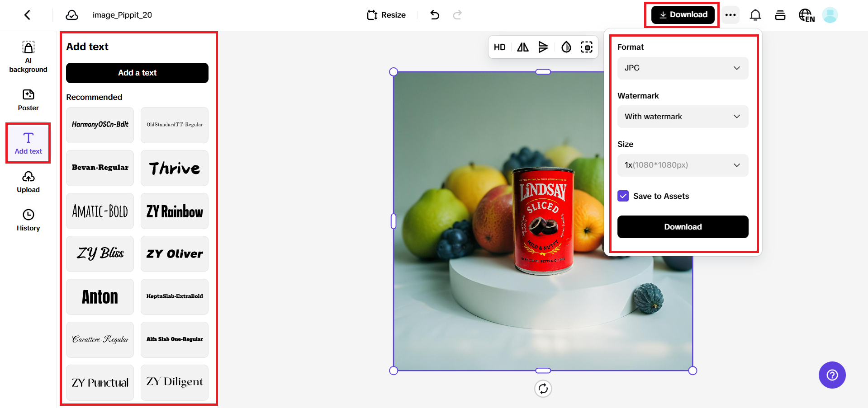Click the arrange/align icon in image toolbar
Image resolution: width=868 pixels, height=408 pixels.
point(543,47)
